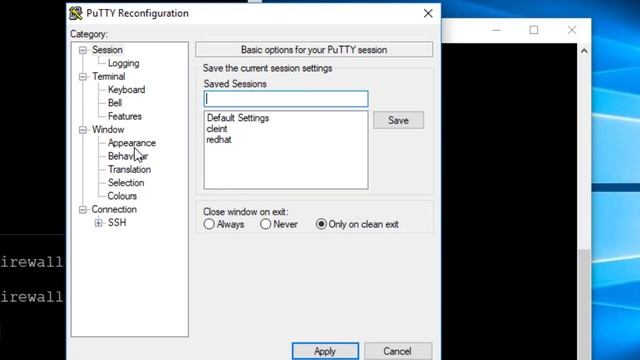Click the Save button
640x360 pixels.
tap(398, 120)
